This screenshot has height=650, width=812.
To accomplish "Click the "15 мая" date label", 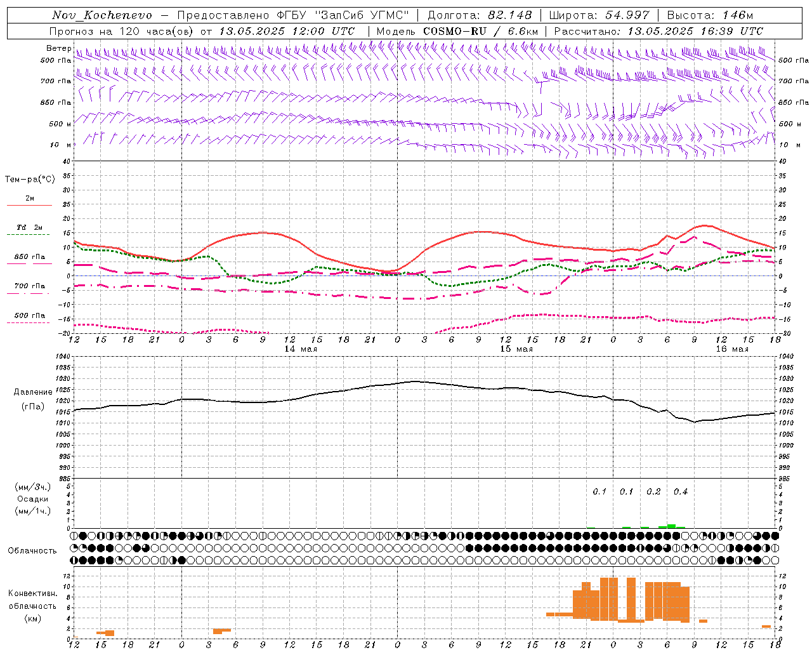I will (x=516, y=349).
